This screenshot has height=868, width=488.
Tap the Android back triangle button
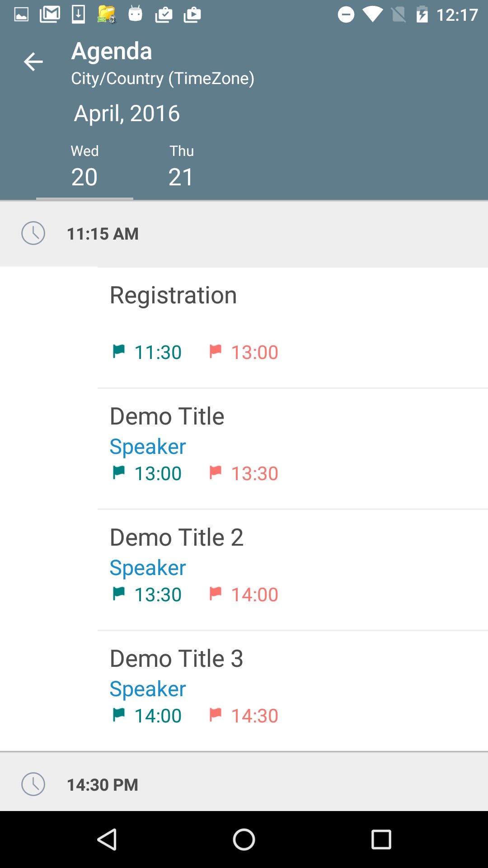coord(107,840)
